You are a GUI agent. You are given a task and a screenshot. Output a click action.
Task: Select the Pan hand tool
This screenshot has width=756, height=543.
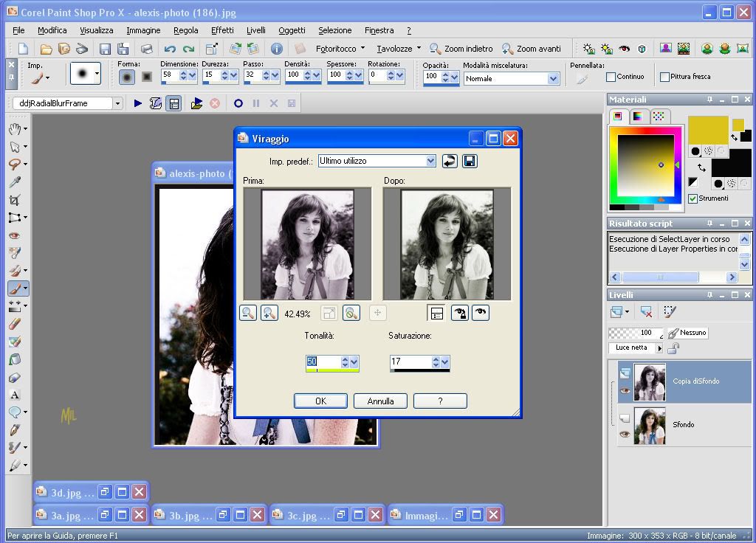coord(15,128)
